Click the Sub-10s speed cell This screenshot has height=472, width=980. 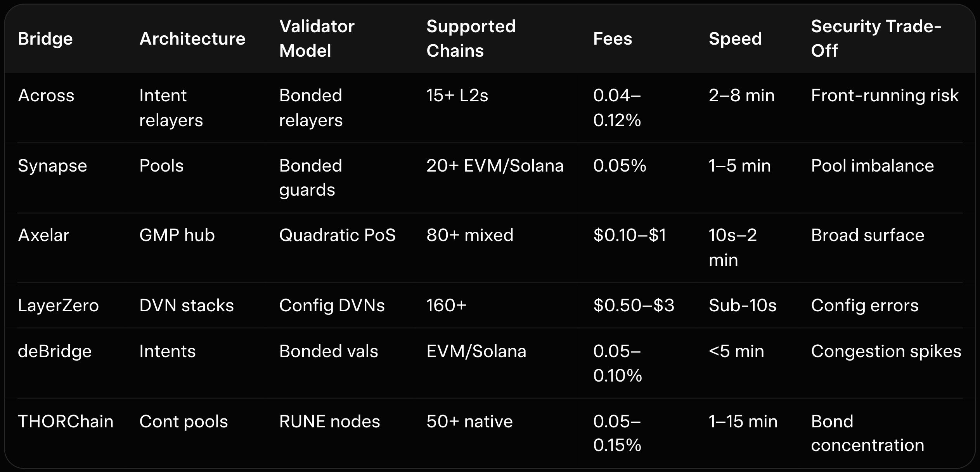point(742,305)
